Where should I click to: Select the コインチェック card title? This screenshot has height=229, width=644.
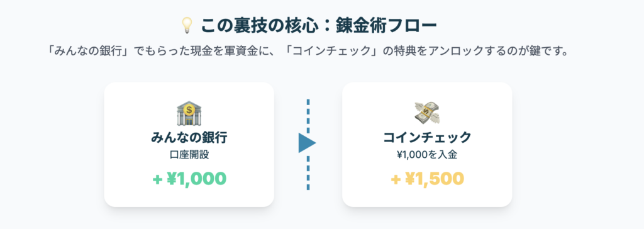tap(427, 138)
